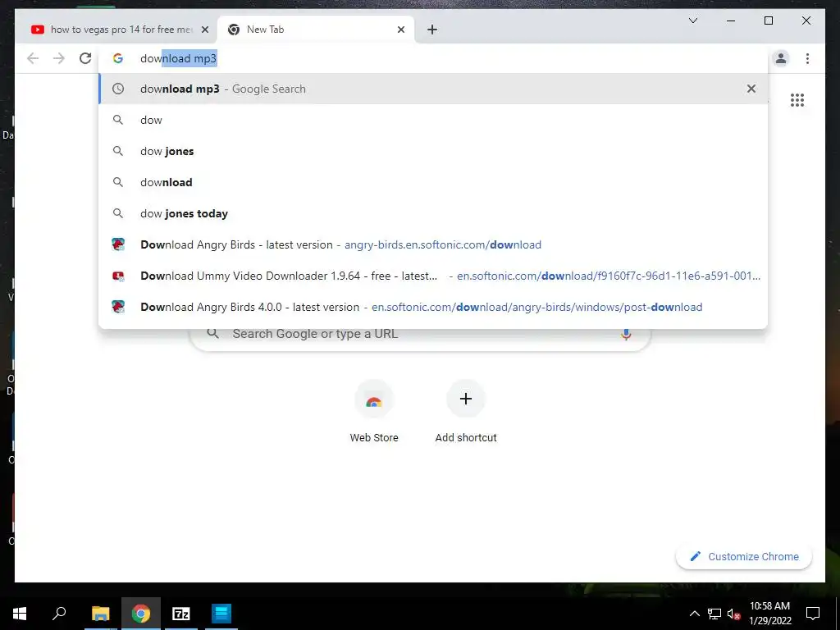Choose the 'download mp3 - Google Search' suggestion

pos(433,89)
